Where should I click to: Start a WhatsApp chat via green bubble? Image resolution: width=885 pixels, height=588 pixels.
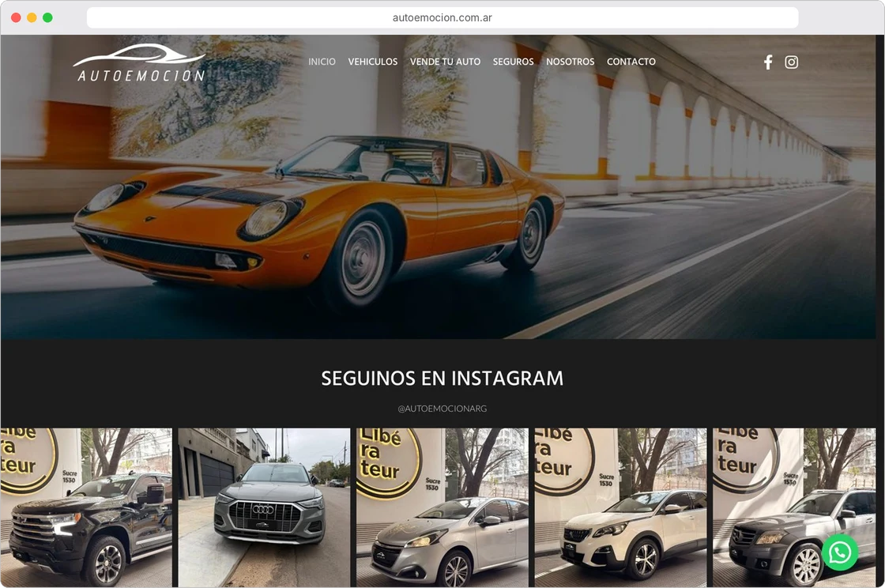point(840,552)
